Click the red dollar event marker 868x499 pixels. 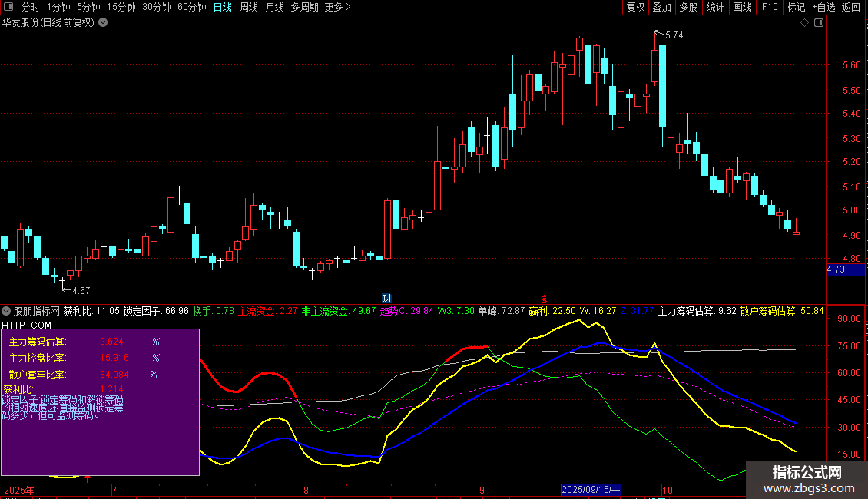[545, 298]
